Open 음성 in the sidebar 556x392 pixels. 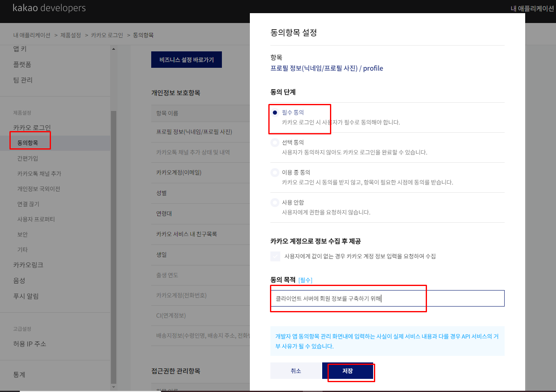coord(19,281)
